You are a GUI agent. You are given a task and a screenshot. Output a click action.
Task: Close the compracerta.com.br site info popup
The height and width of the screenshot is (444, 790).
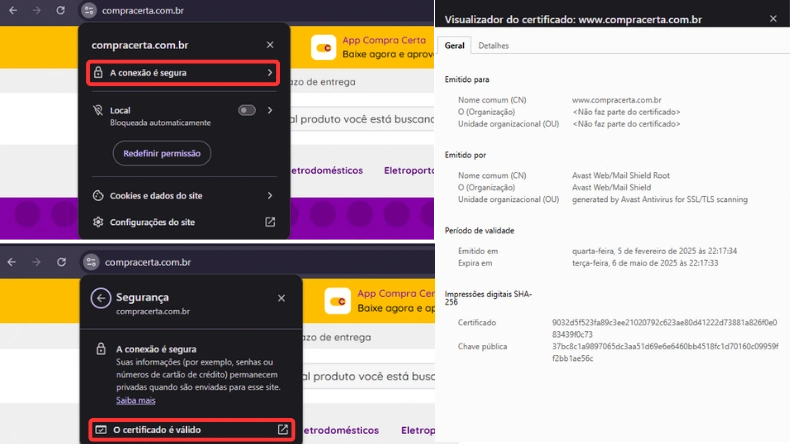click(270, 45)
